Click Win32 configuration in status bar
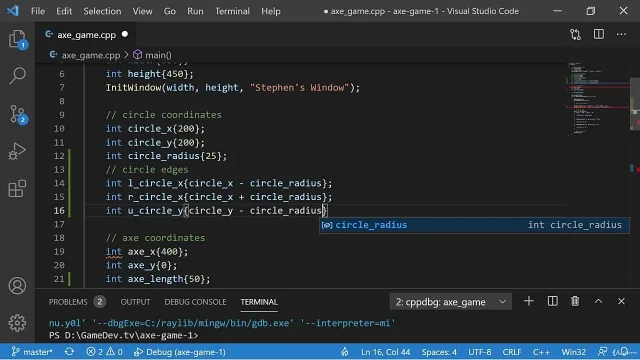This screenshot has width=640, height=360. pyautogui.click(x=573, y=352)
